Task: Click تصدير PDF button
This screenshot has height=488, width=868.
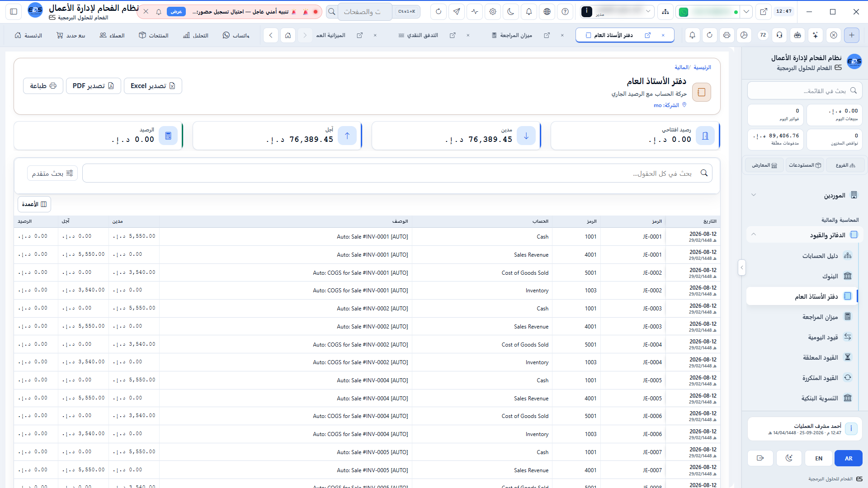Action: click(94, 86)
